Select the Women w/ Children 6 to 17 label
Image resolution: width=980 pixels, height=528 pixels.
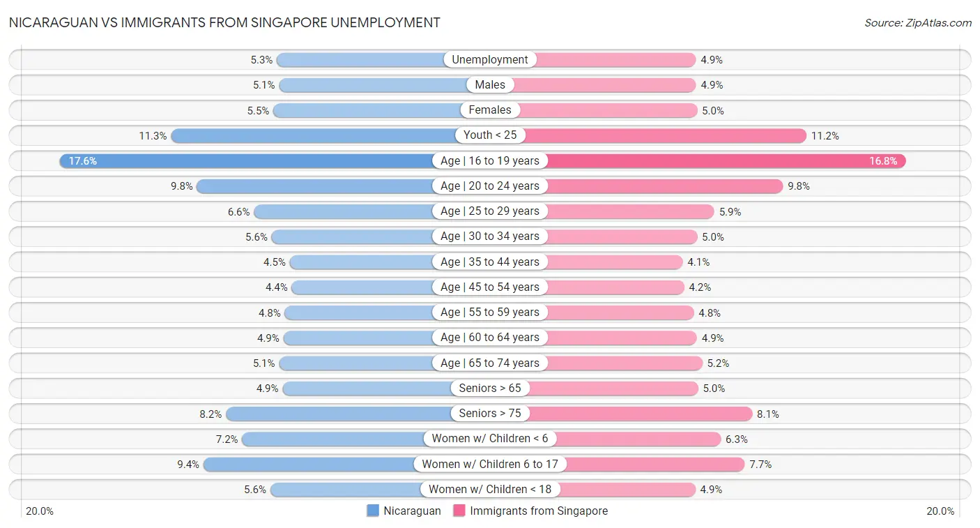click(490, 464)
